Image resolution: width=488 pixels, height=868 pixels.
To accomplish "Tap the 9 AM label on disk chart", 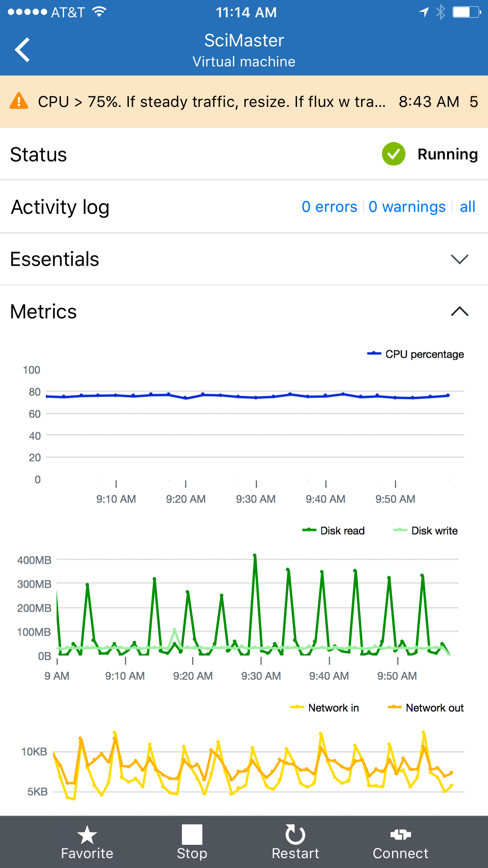I will (x=57, y=676).
